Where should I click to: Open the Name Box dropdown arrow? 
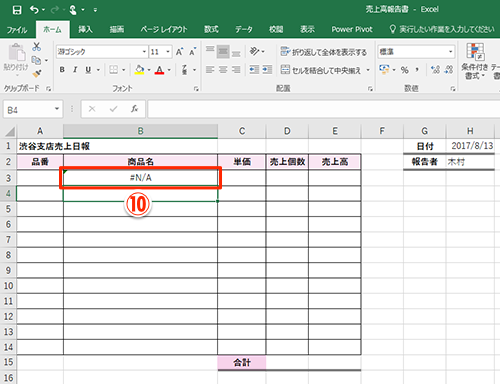tap(57, 109)
